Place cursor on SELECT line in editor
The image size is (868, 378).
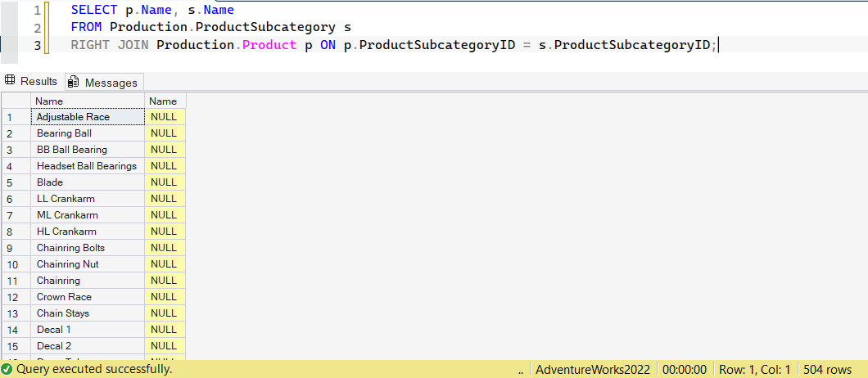(x=152, y=10)
